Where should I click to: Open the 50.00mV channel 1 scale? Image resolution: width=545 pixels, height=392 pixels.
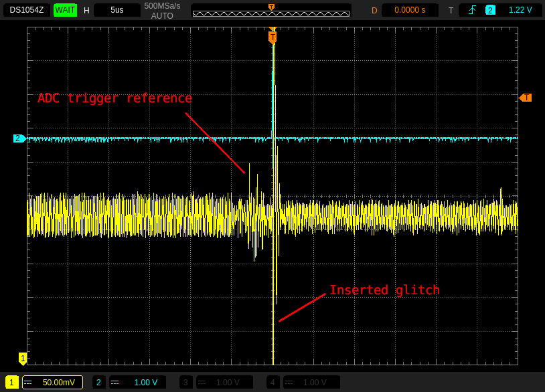click(59, 383)
